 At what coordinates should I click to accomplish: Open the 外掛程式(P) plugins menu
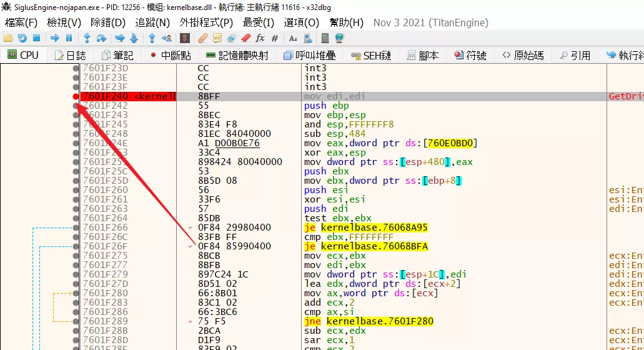click(x=206, y=22)
